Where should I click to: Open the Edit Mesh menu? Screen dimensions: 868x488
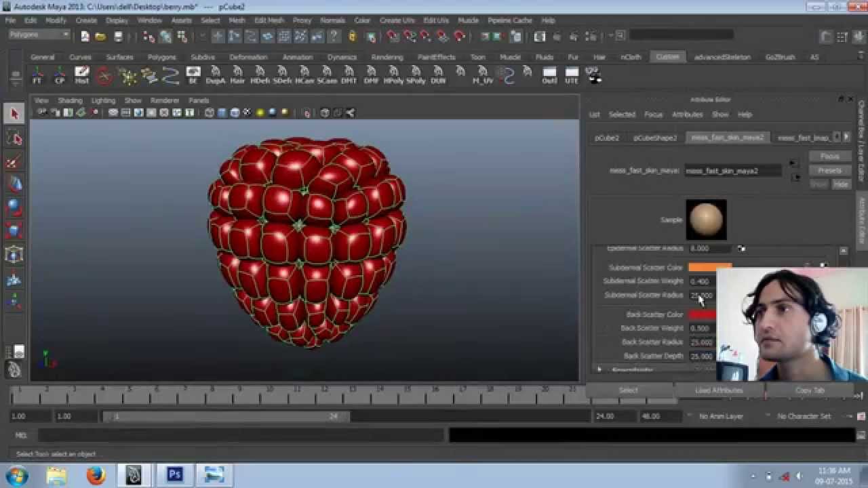(x=269, y=20)
